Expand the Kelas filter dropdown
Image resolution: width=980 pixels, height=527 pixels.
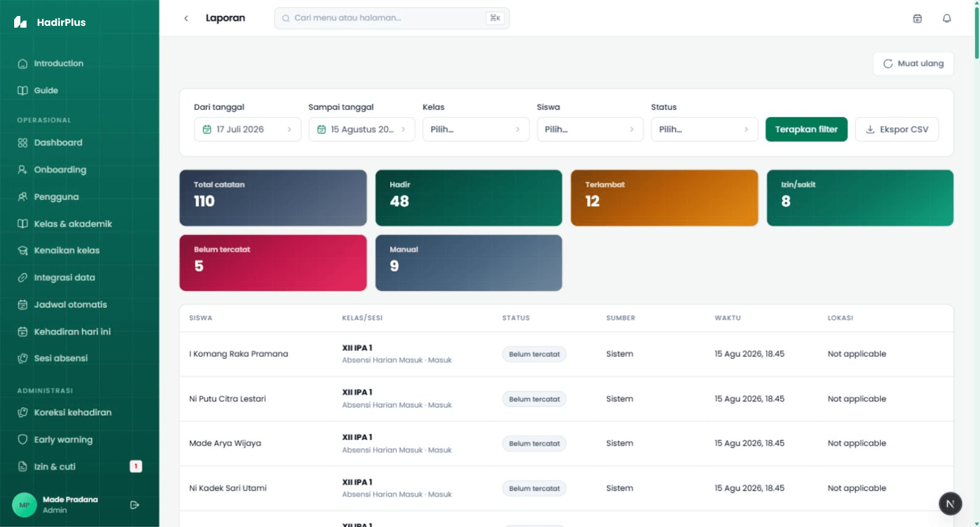tap(476, 129)
